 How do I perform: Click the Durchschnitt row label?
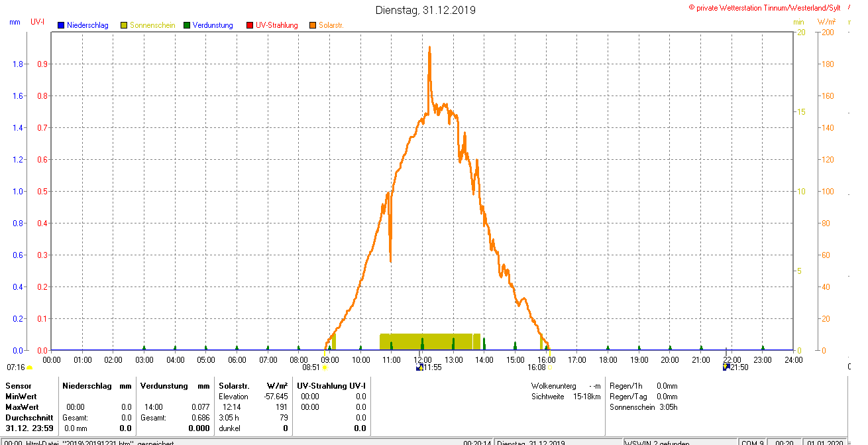[28, 418]
